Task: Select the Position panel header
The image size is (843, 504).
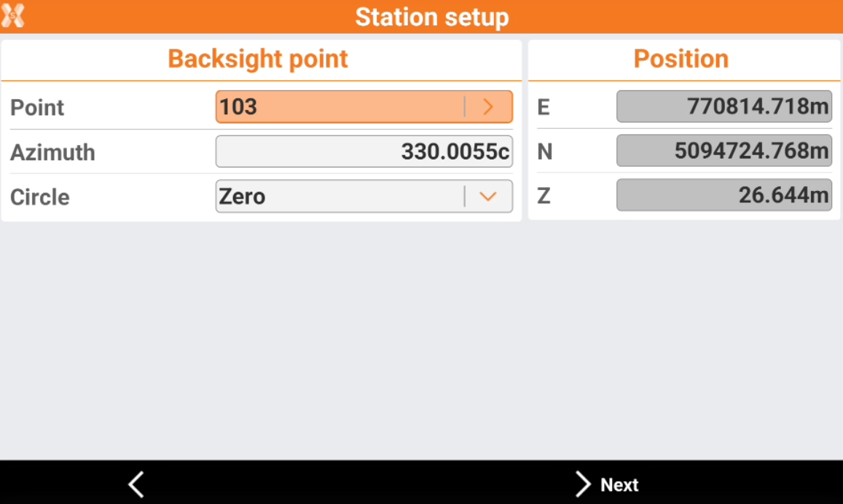Action: [x=681, y=59]
